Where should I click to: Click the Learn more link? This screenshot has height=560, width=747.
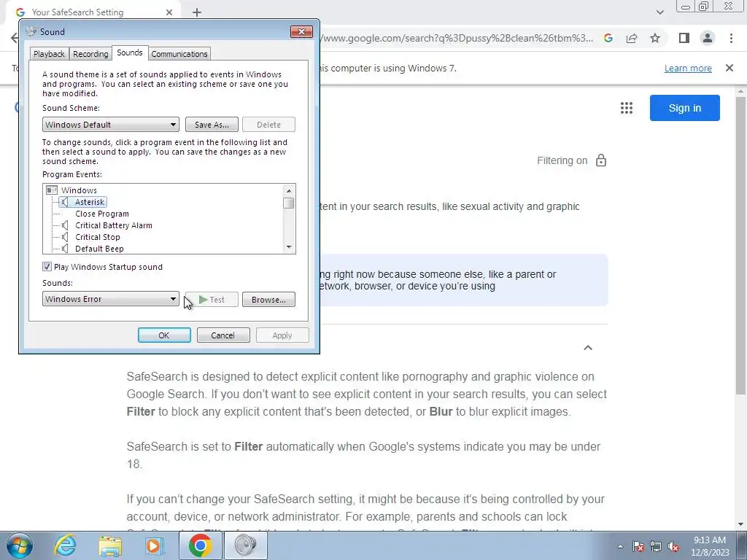pyautogui.click(x=688, y=68)
